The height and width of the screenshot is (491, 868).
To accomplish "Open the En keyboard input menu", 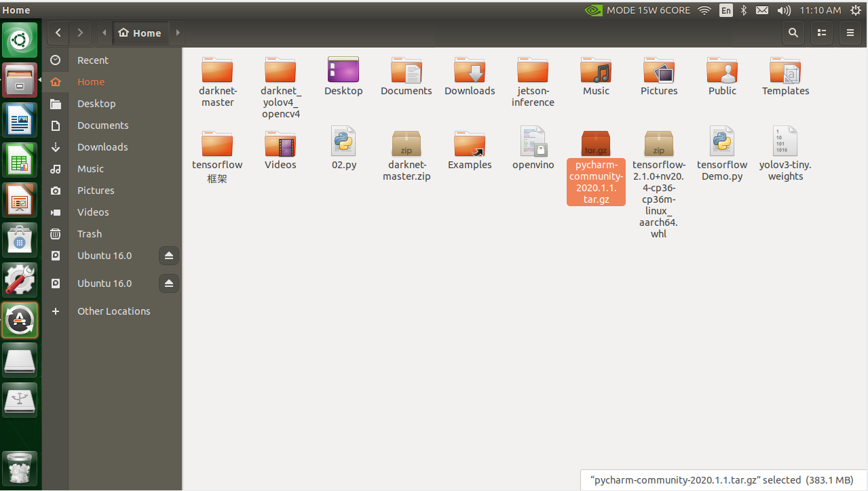I will pos(726,10).
